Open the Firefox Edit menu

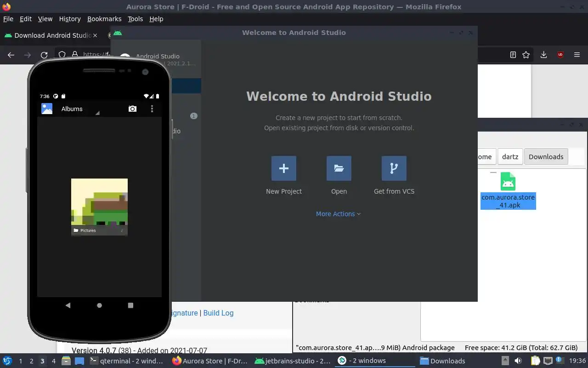pos(26,19)
